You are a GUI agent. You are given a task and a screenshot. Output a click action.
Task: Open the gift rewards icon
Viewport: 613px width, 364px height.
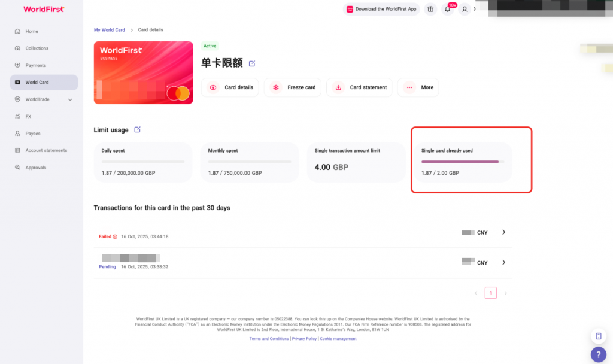point(430,9)
